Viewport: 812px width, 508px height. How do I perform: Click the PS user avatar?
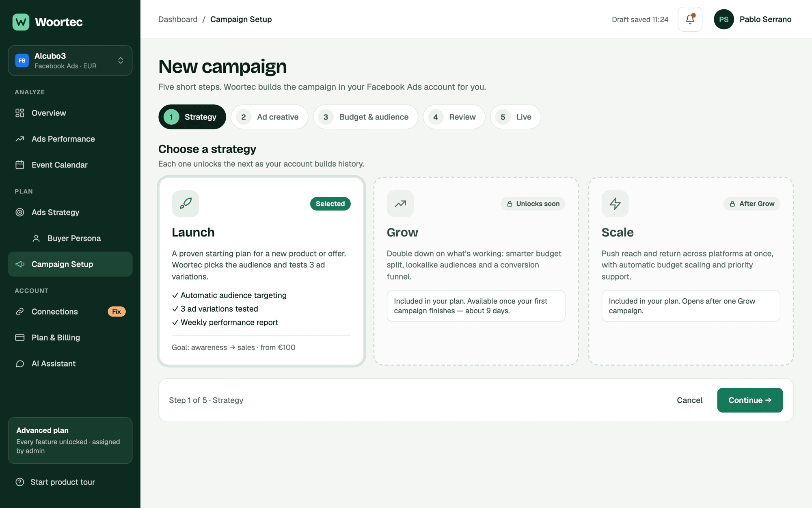(x=723, y=19)
